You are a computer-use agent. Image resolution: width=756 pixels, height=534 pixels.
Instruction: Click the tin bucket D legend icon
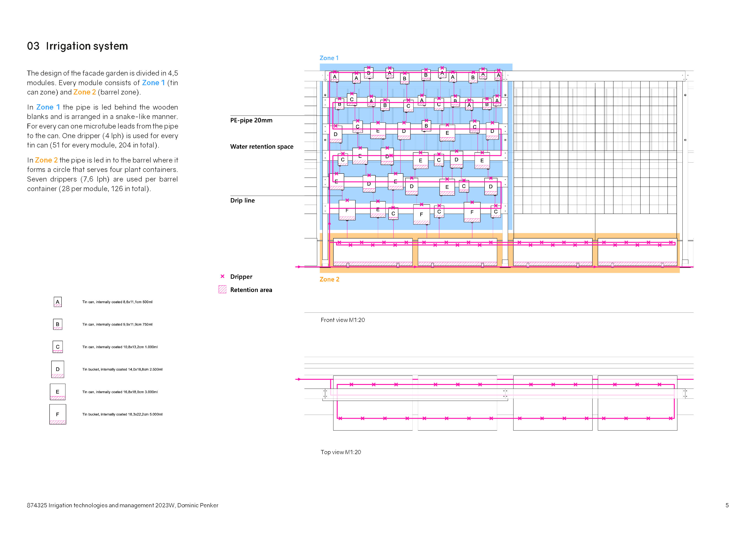click(58, 369)
